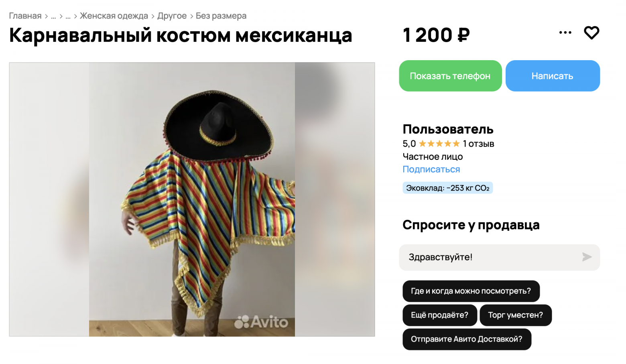Screen dimensions: 626x364
Task: Click Показать телефон button
Action: click(x=450, y=76)
